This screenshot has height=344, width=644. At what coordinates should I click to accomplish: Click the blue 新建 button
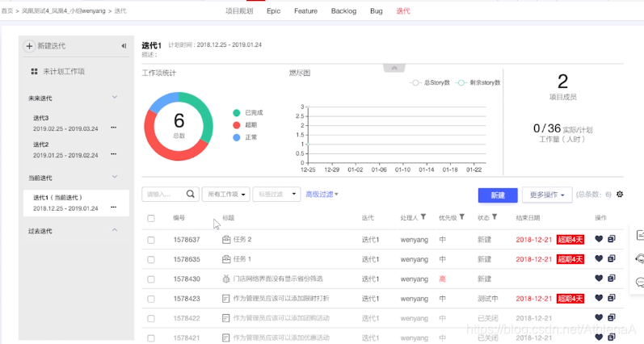coord(498,195)
